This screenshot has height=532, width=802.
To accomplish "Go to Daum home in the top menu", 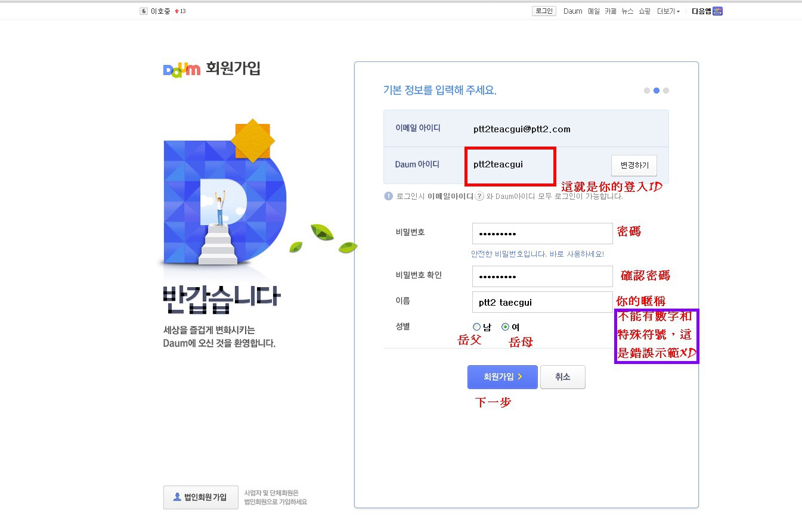I will (573, 11).
